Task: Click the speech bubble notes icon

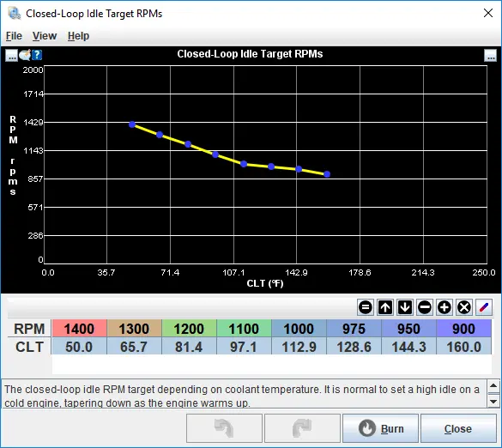Action: coord(25,55)
